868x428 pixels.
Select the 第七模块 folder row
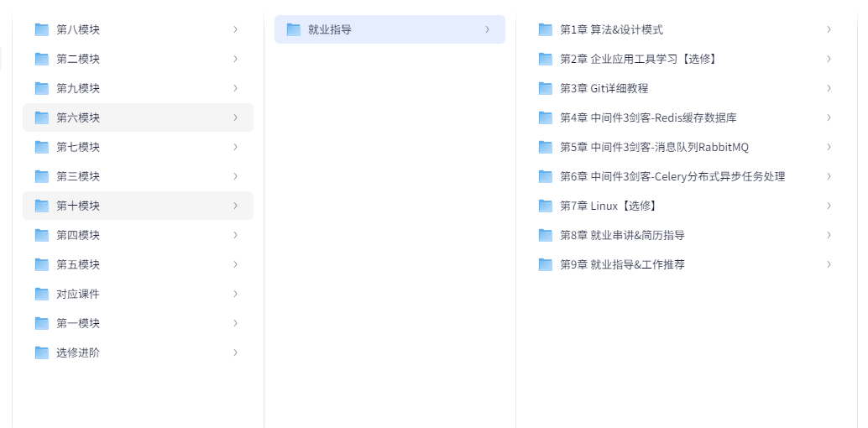(x=78, y=147)
